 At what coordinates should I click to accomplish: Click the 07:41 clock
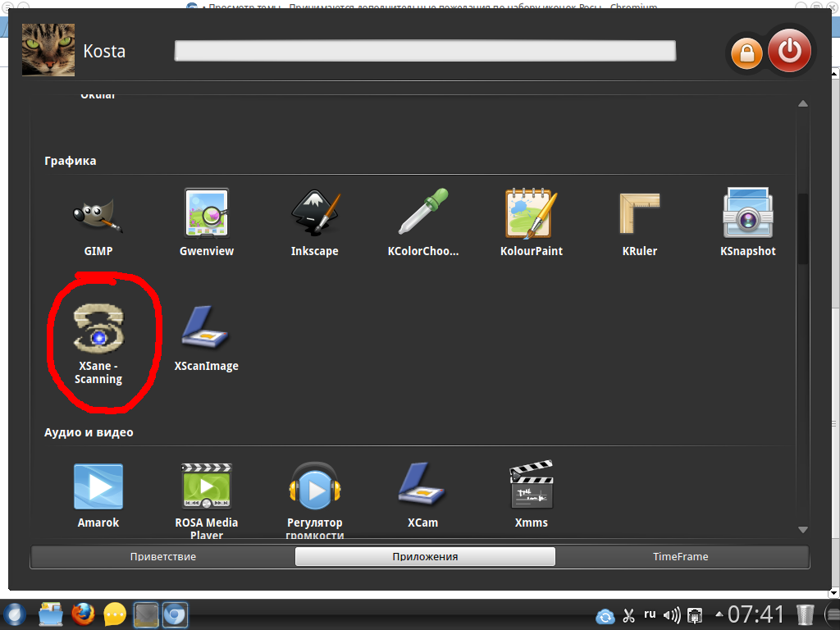[756, 614]
